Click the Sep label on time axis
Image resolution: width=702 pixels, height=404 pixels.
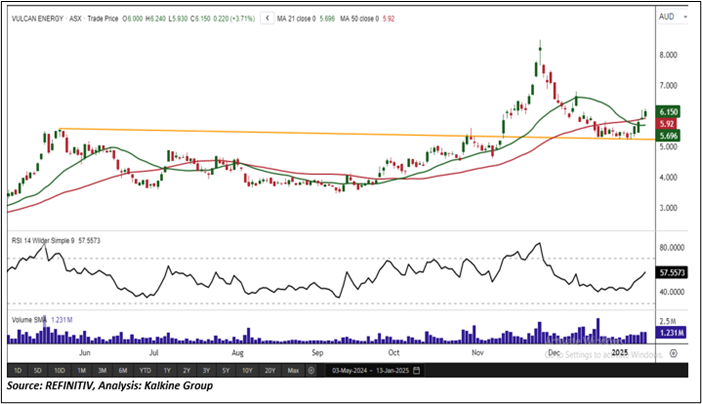click(x=317, y=353)
